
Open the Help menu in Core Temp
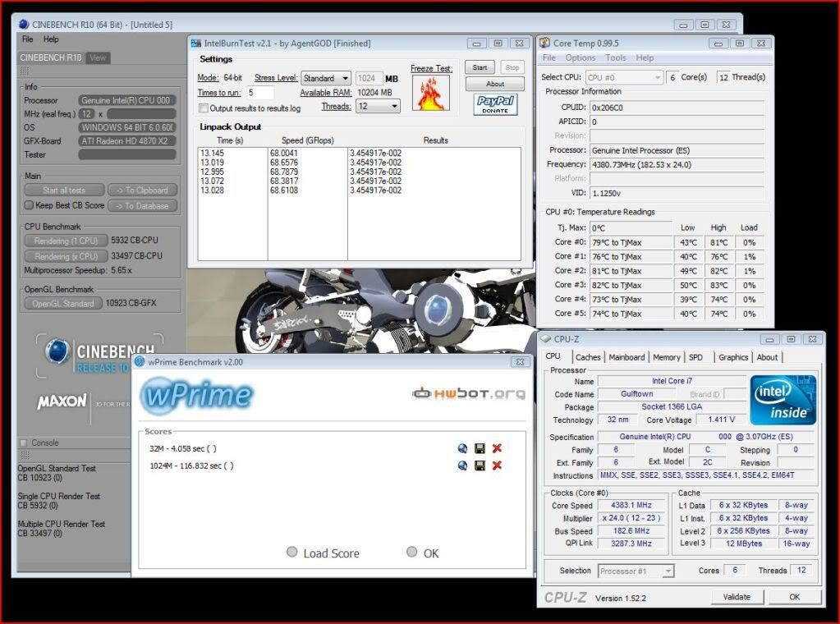(x=645, y=57)
